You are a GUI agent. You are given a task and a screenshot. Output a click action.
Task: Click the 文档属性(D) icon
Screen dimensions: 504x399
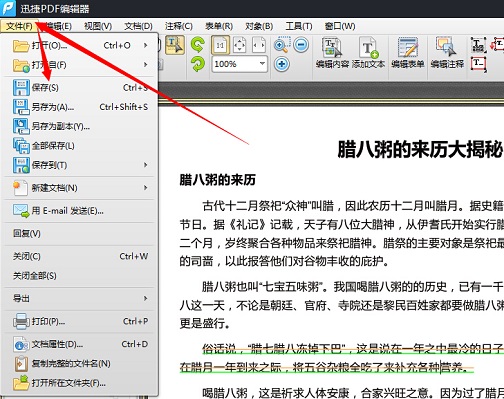click(x=21, y=344)
